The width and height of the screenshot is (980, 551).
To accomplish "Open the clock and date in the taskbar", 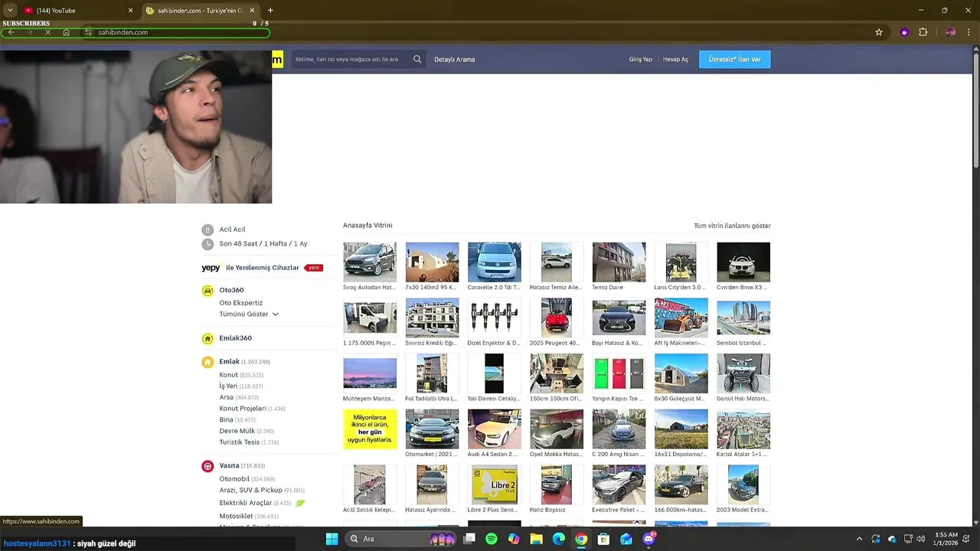I will (x=947, y=539).
